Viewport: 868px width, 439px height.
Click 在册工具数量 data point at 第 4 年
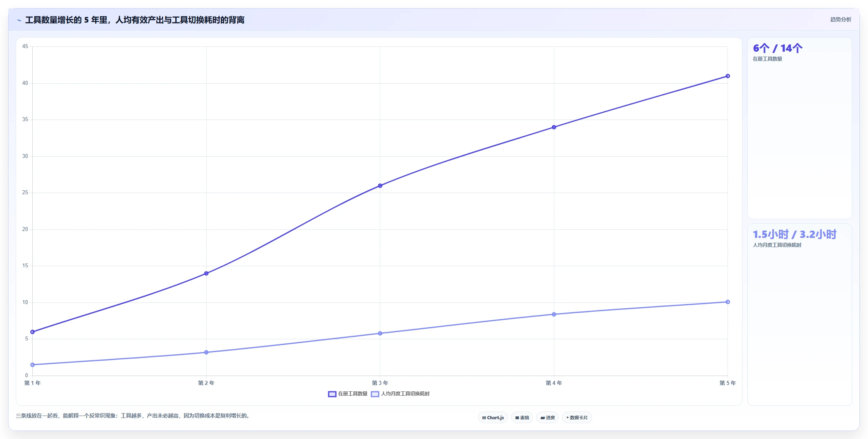tap(554, 127)
